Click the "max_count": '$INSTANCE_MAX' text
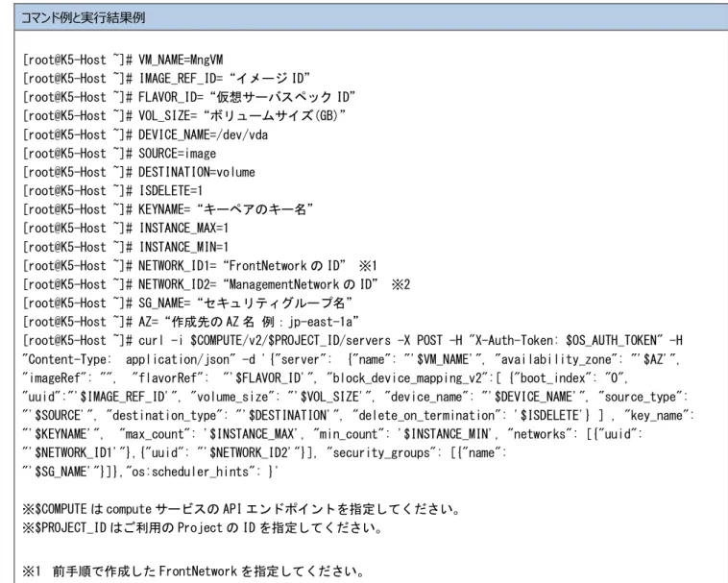728x583 pixels. pos(209,434)
